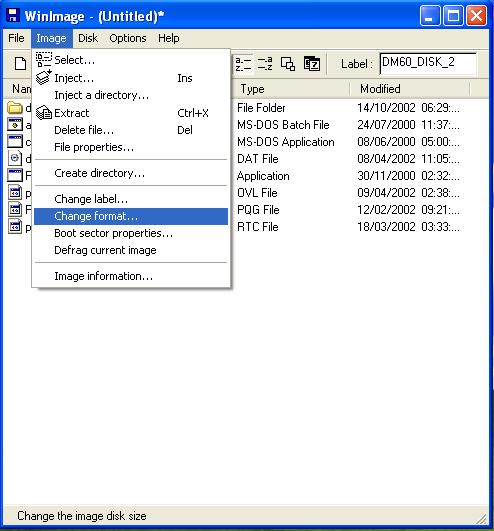Click the 'MS-DOS Application' cell
Viewport: 494px width, 531px height.
(285, 142)
